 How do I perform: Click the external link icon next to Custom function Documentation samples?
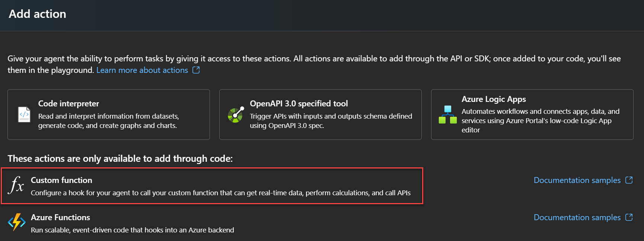coord(630,180)
